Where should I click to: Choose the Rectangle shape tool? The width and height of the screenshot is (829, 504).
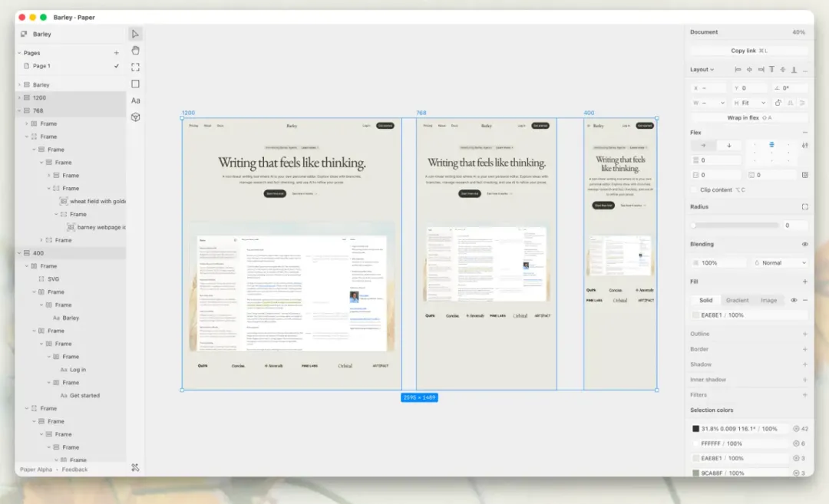click(x=135, y=84)
